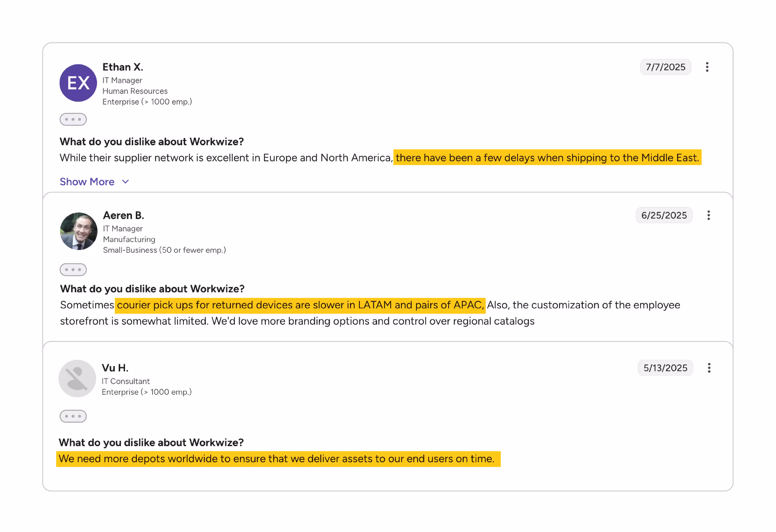Click the 7/7/2025 date badge
This screenshot has height=532, width=776.
(665, 67)
